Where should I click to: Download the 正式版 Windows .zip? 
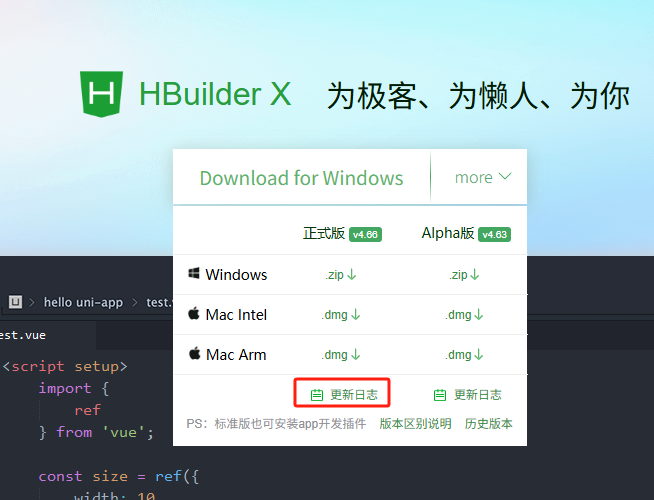[341, 275]
